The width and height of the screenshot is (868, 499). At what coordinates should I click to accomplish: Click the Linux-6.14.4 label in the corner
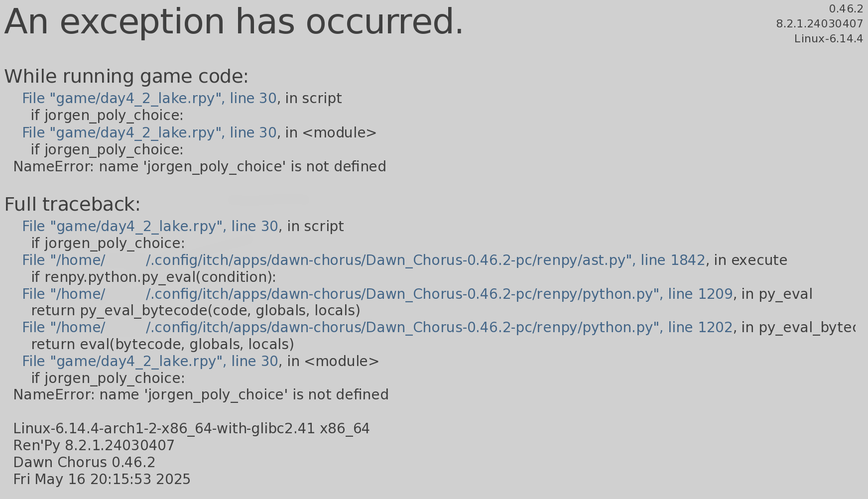pos(828,39)
